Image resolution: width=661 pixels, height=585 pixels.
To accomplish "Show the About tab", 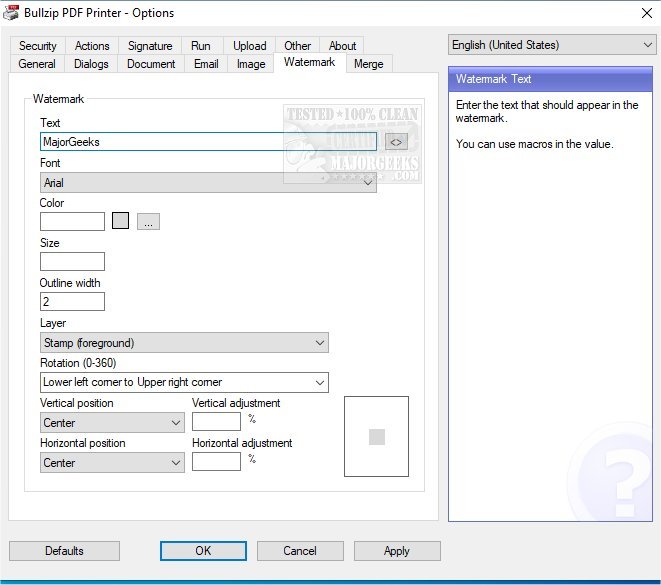I will pyautogui.click(x=342, y=46).
